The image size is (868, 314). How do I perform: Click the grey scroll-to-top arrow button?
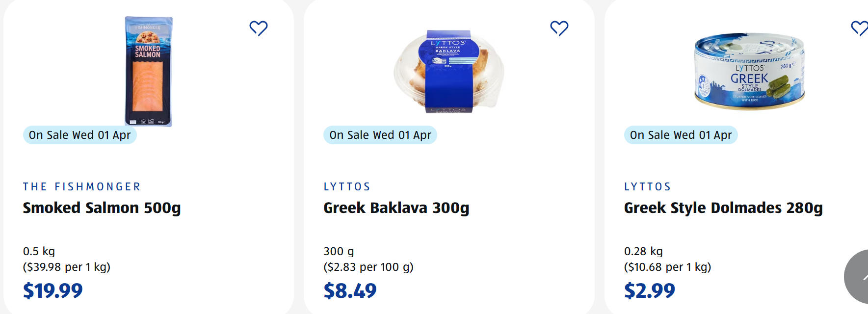pyautogui.click(x=858, y=277)
